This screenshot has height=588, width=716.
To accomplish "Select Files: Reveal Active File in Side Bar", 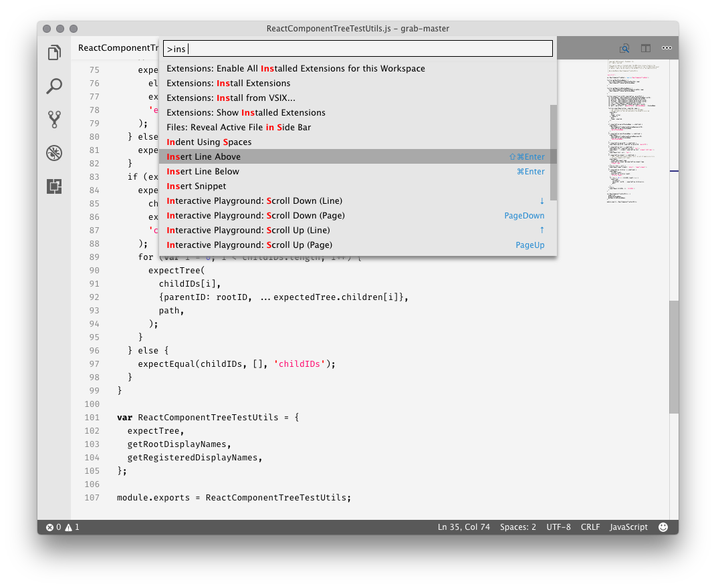I will (354, 127).
